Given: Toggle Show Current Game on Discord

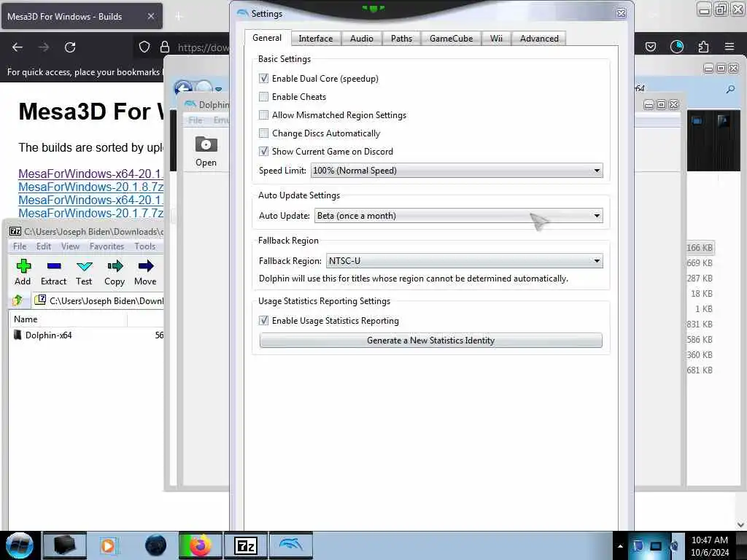Looking at the screenshot, I should [x=263, y=151].
